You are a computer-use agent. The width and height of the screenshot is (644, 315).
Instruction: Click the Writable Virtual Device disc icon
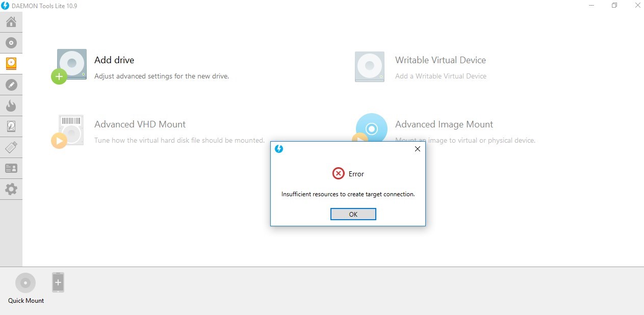(369, 66)
